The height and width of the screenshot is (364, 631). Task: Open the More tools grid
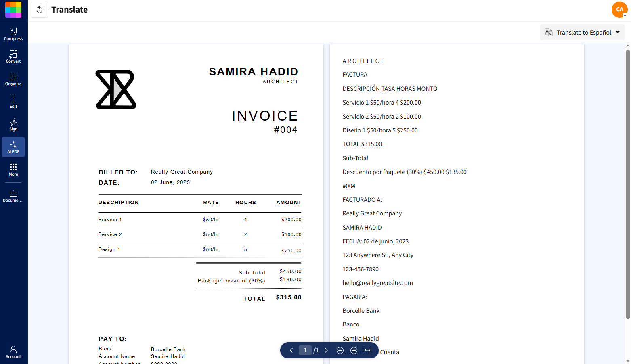(x=13, y=169)
